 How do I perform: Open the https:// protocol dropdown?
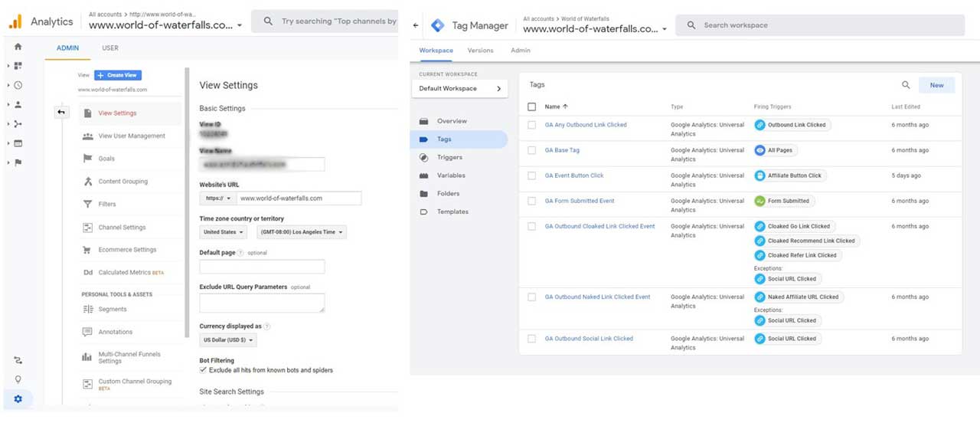218,198
